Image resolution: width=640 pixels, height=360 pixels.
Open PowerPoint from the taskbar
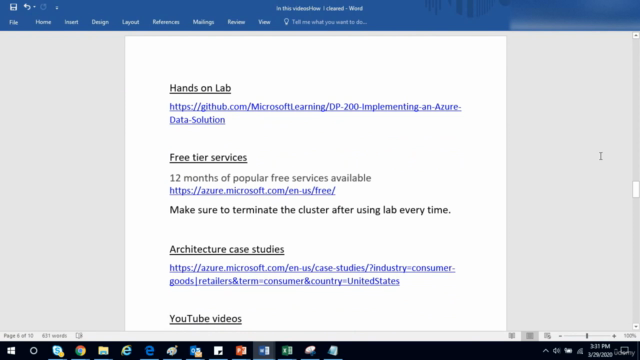241,351
